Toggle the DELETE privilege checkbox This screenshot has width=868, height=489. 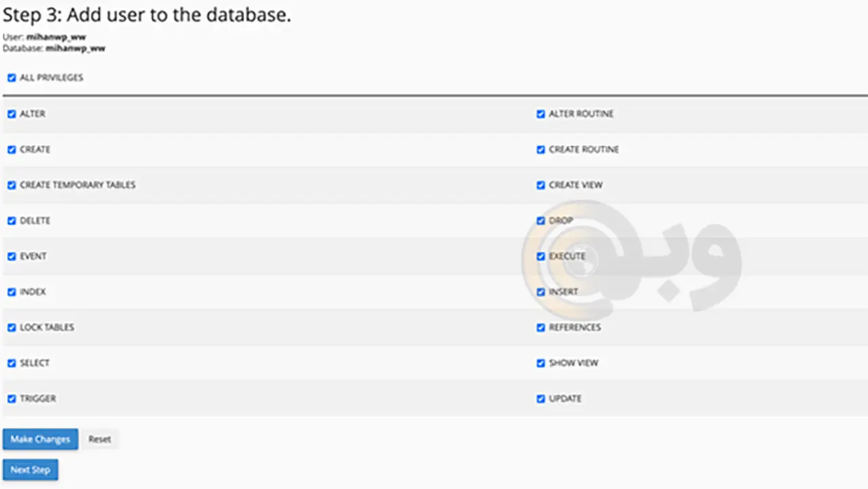pyautogui.click(x=12, y=221)
